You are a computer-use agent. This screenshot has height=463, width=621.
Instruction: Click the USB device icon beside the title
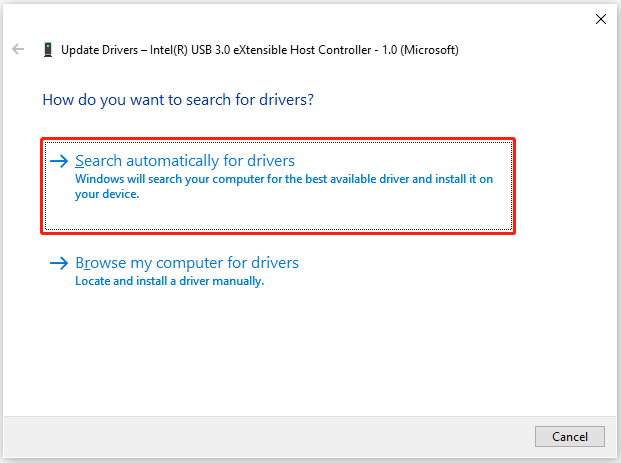pos(48,50)
